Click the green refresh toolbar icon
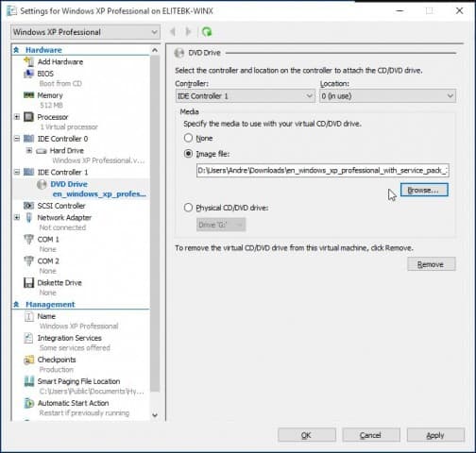The width and height of the screenshot is (476, 453). click(207, 32)
